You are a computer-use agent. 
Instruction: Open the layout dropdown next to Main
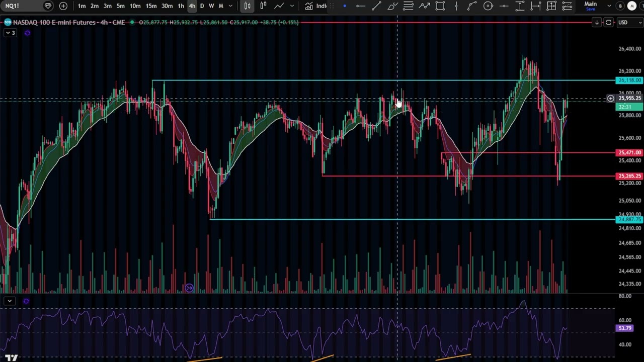pyautogui.click(x=609, y=6)
